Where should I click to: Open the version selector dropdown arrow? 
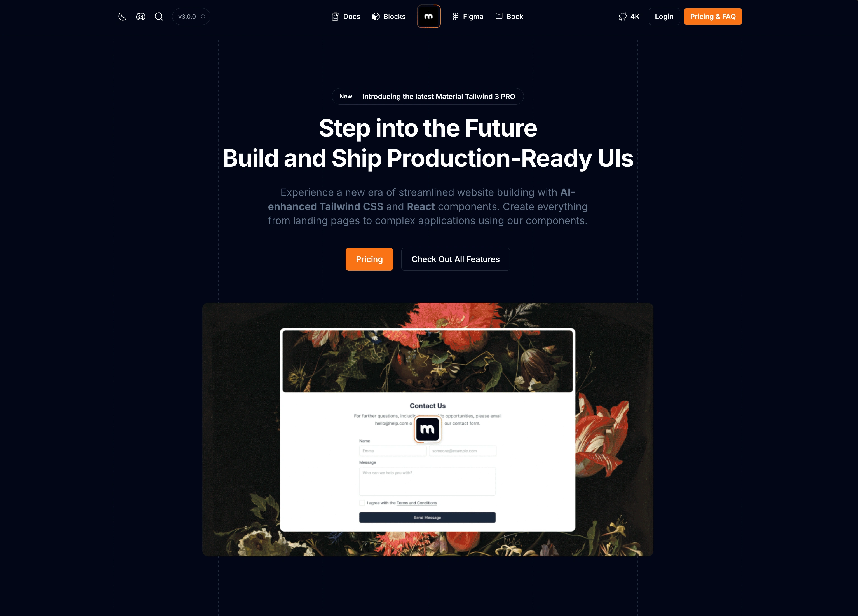[203, 16]
